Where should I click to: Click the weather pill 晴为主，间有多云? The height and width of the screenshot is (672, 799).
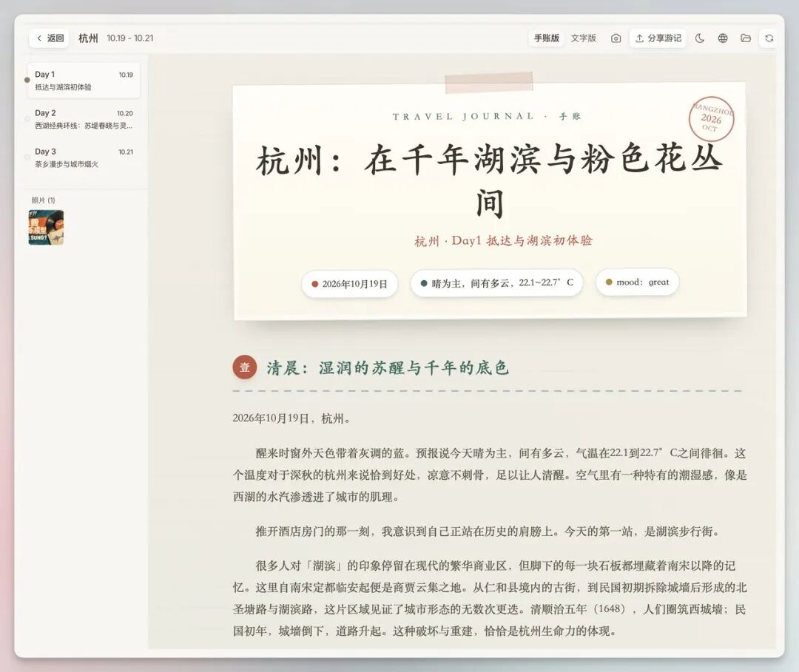tap(496, 282)
